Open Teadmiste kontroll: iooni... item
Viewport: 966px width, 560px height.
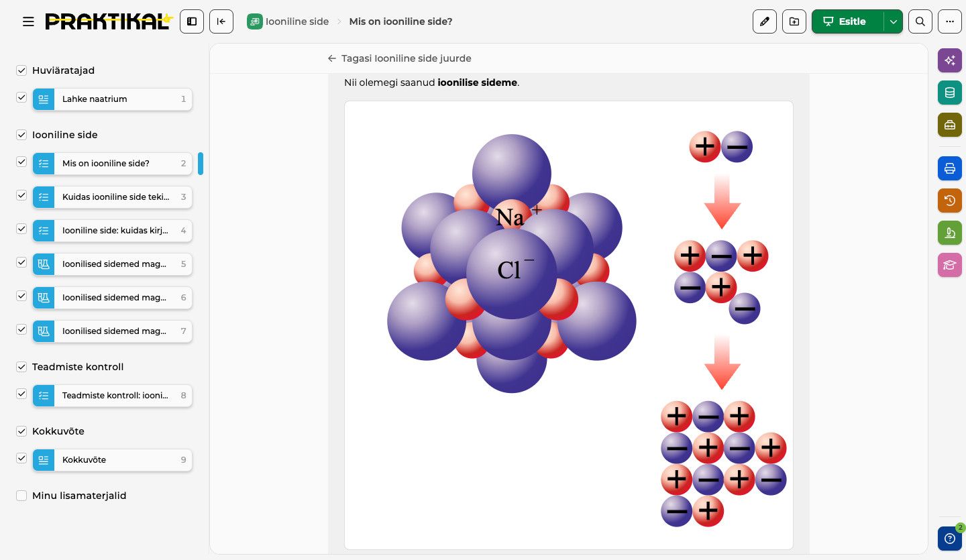pyautogui.click(x=113, y=396)
